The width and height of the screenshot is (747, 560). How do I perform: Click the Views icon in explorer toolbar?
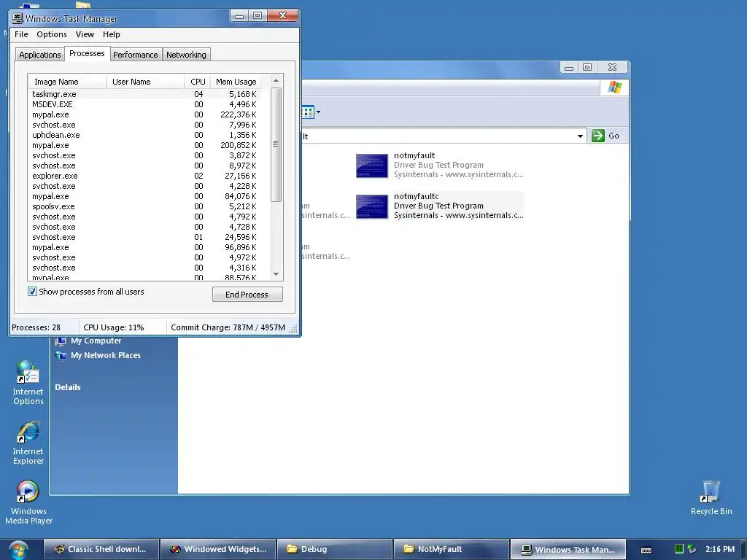click(x=308, y=112)
